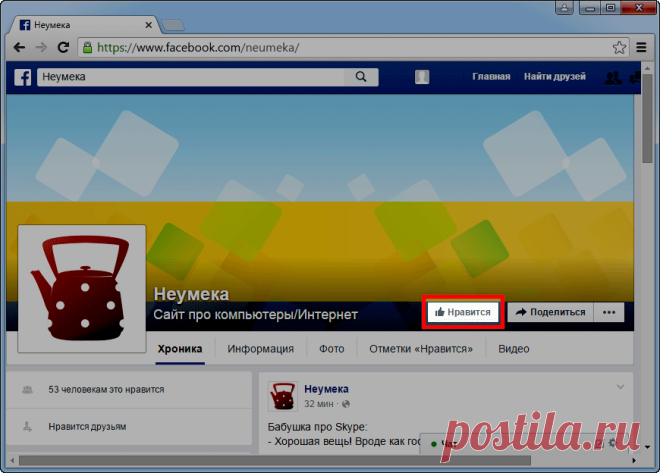The height and width of the screenshot is (473, 660).
Task: Open the chat bar settings gear
Action: (613, 442)
